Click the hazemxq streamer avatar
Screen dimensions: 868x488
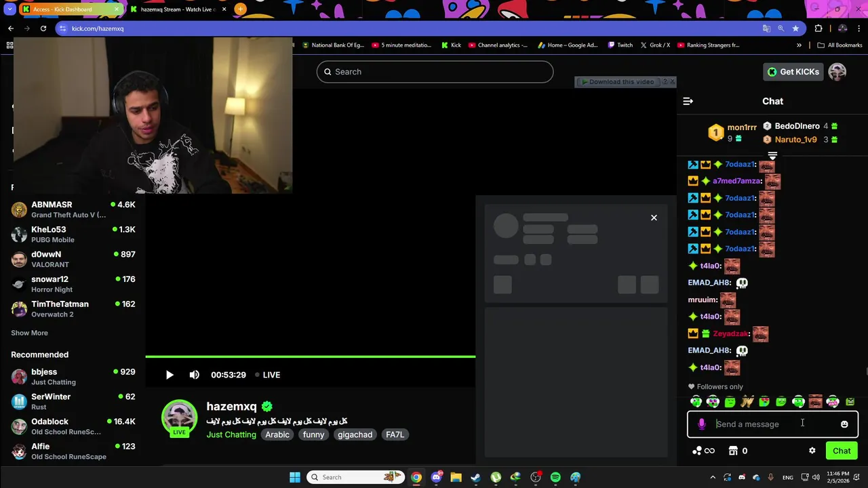pos(179,418)
